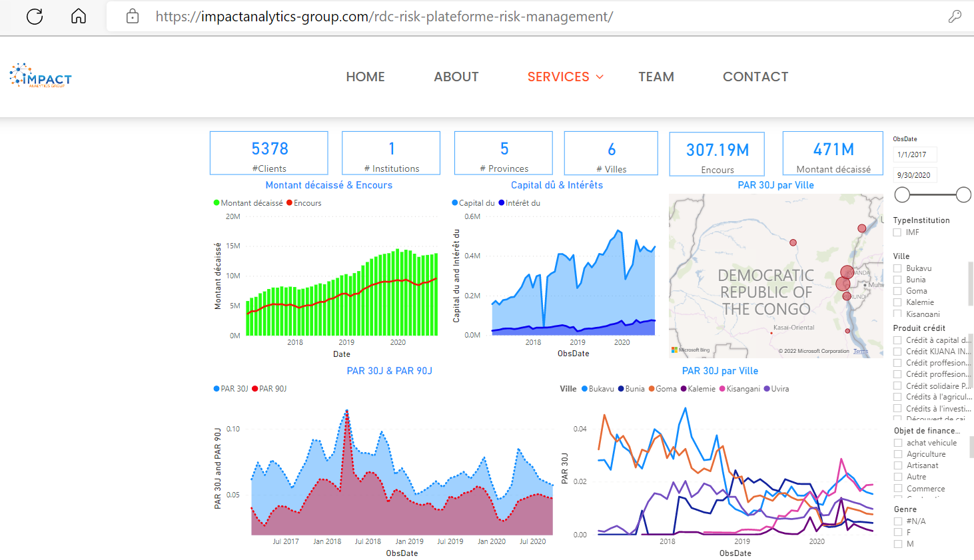Click the Bukavu legend marker in PAR chart
This screenshot has width=974, height=560.
click(585, 389)
